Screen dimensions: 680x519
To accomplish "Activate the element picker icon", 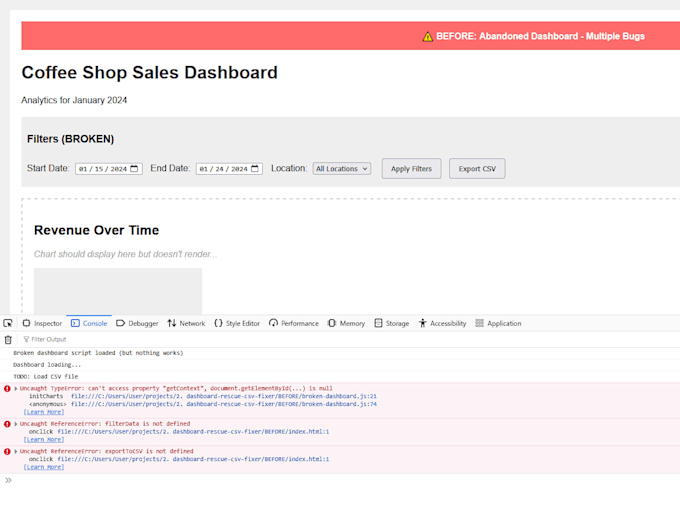I will (x=8, y=323).
